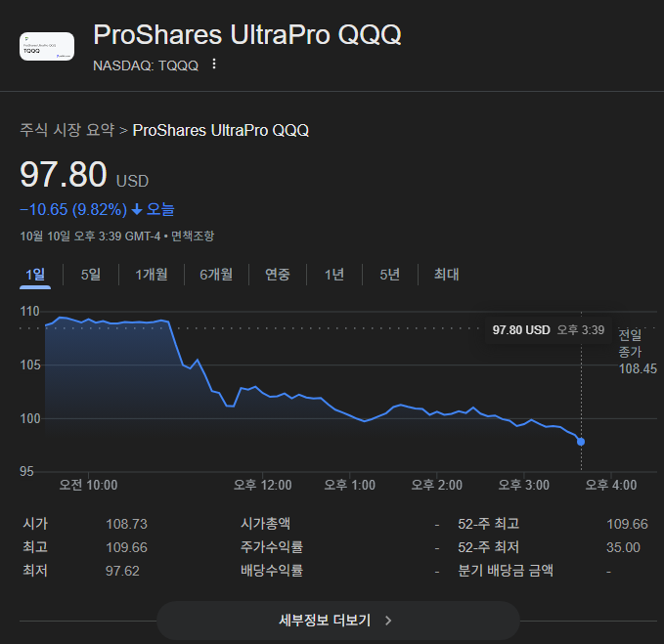Click the TQQQ logo thumbnail
Image resolution: width=664 pixels, height=644 pixels.
point(47,47)
